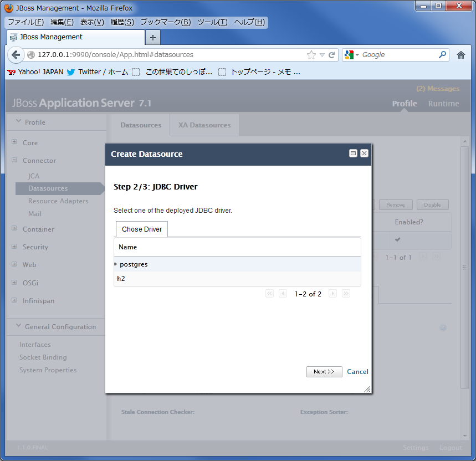476x461 pixels.
Task: Click Next >> button in dialog
Action: [324, 372]
